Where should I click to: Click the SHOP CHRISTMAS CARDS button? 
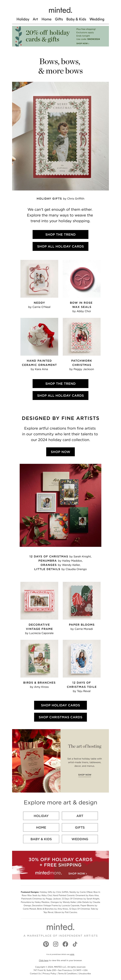click(60, 717)
